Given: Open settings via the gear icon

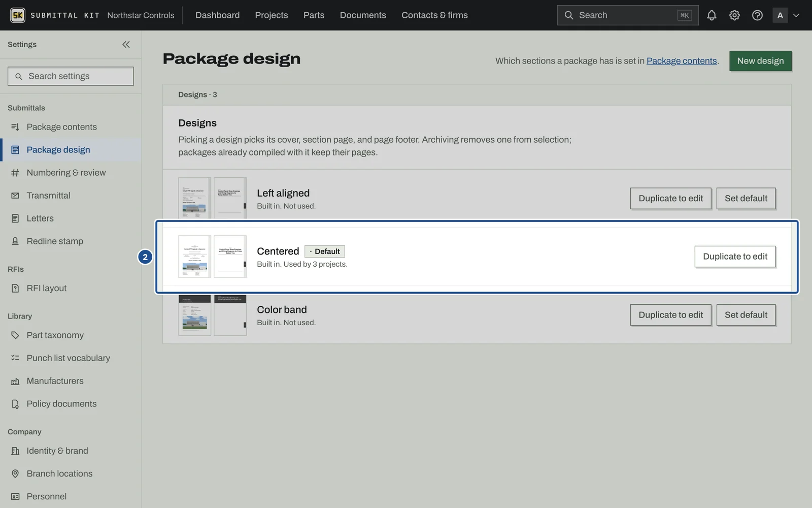Looking at the screenshot, I should coord(734,15).
